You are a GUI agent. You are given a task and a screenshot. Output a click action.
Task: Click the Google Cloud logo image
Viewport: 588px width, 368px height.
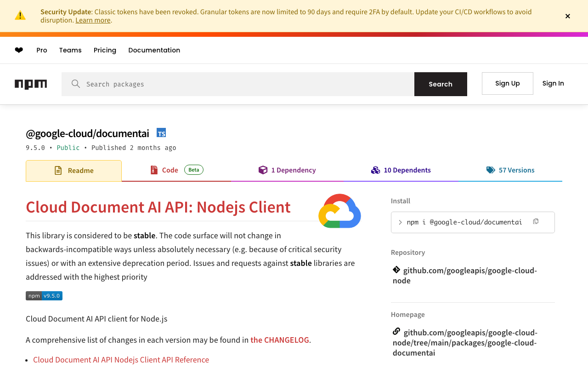click(x=339, y=211)
